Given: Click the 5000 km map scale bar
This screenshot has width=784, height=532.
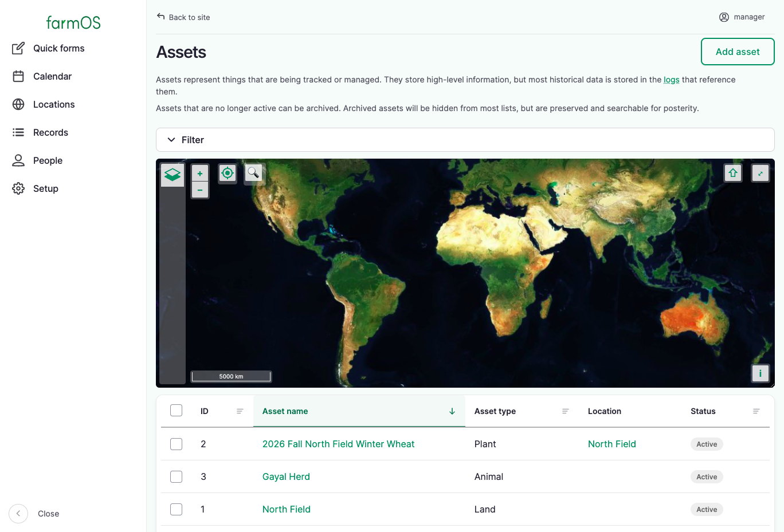Looking at the screenshot, I should pyautogui.click(x=231, y=376).
